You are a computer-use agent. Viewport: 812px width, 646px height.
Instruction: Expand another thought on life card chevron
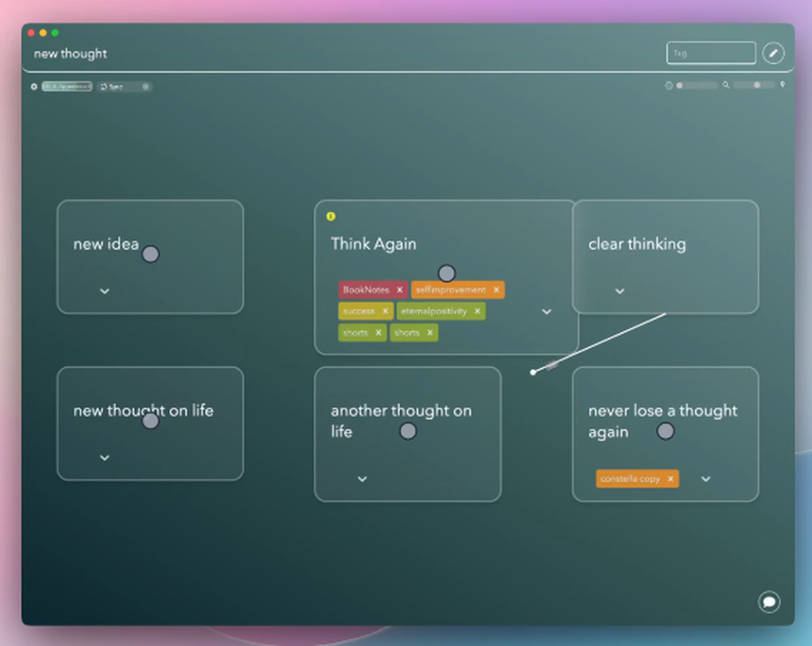[362, 480]
